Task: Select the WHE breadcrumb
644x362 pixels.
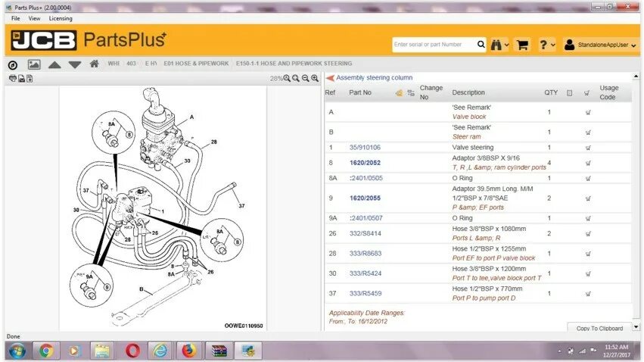Action: pos(114,64)
